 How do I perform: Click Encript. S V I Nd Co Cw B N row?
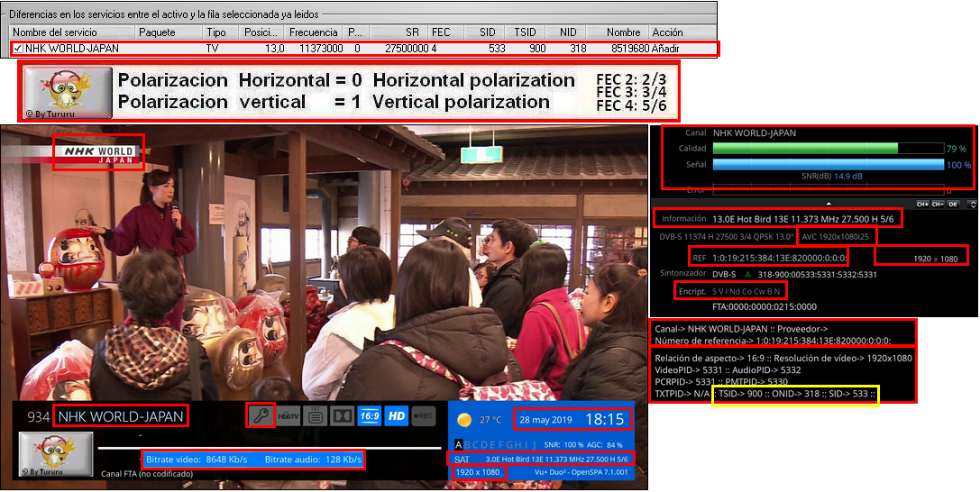pyautogui.click(x=729, y=291)
